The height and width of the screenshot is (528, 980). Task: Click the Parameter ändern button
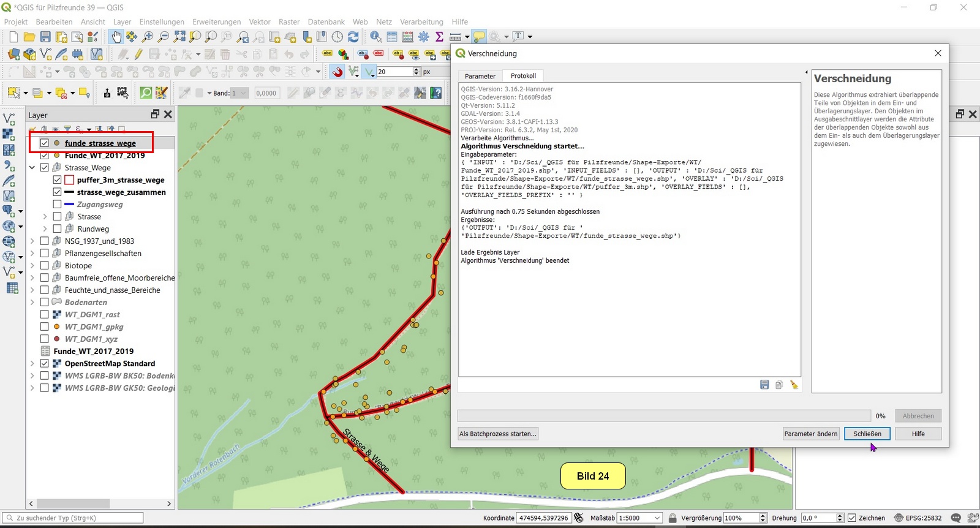click(810, 434)
